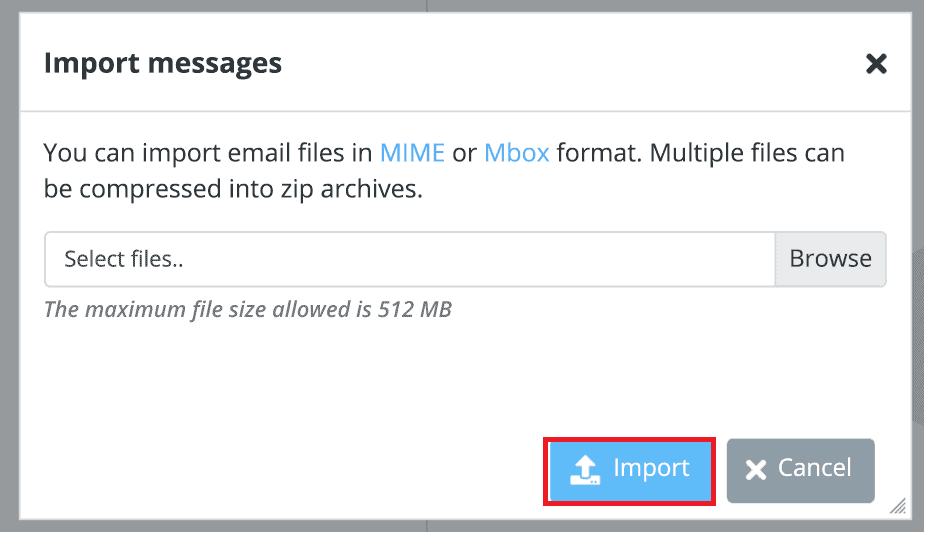Close the Import messages dialog

click(876, 64)
